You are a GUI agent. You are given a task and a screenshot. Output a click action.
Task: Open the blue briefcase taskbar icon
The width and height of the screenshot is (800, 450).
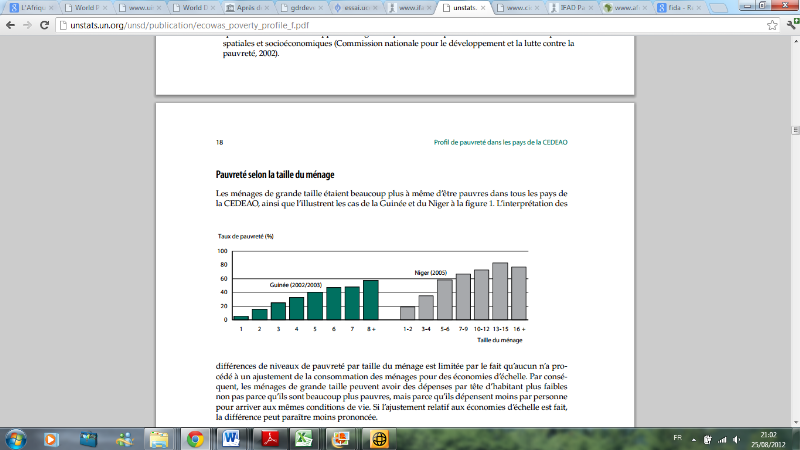tap(88, 439)
